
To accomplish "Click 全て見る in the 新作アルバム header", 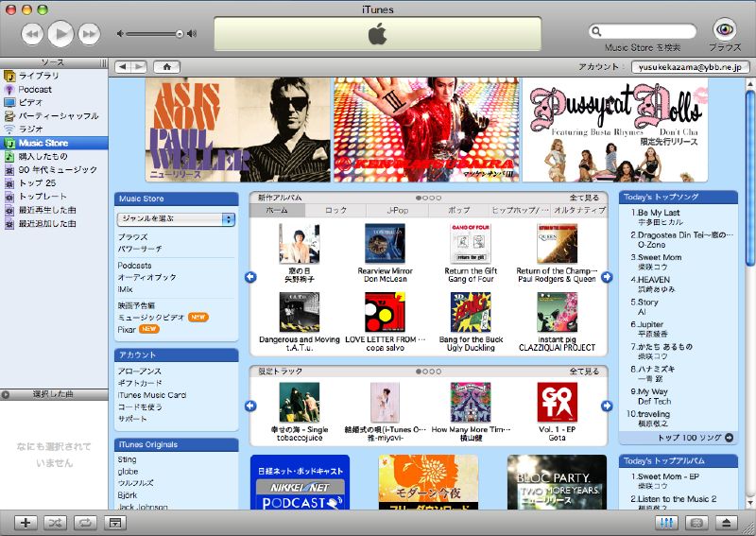I will [x=584, y=198].
